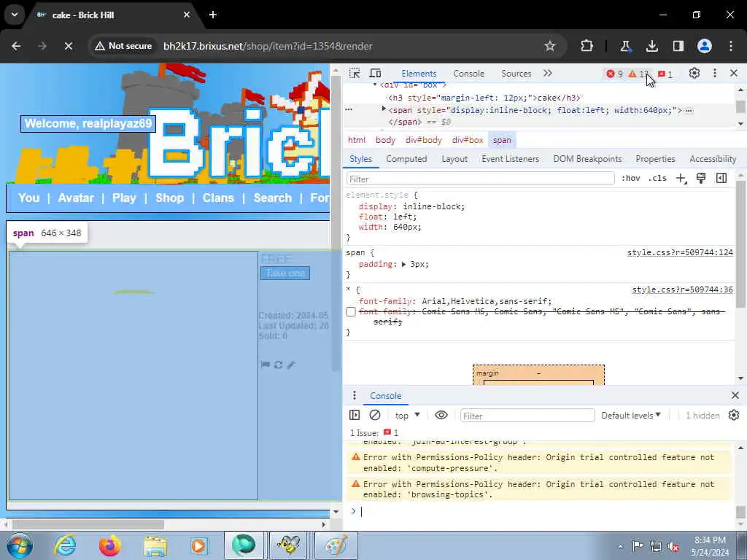Bookmark this page star icon
The width and height of the screenshot is (747, 560).
tap(550, 46)
